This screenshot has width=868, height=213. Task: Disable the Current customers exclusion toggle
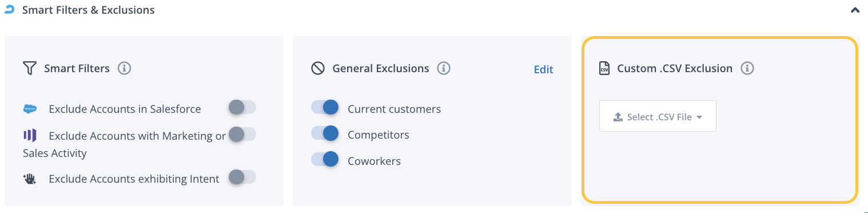(x=325, y=107)
